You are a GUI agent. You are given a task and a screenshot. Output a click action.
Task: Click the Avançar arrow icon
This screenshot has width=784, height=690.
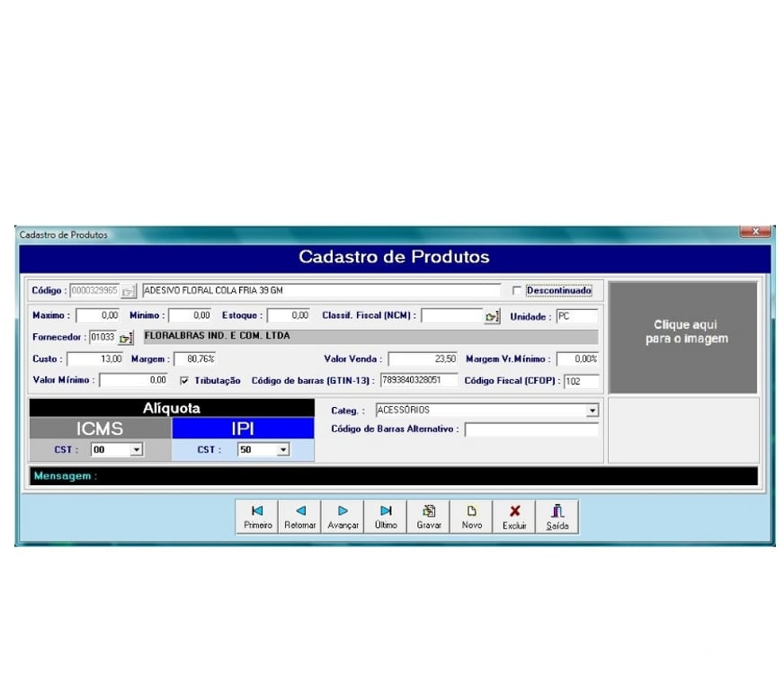343,512
